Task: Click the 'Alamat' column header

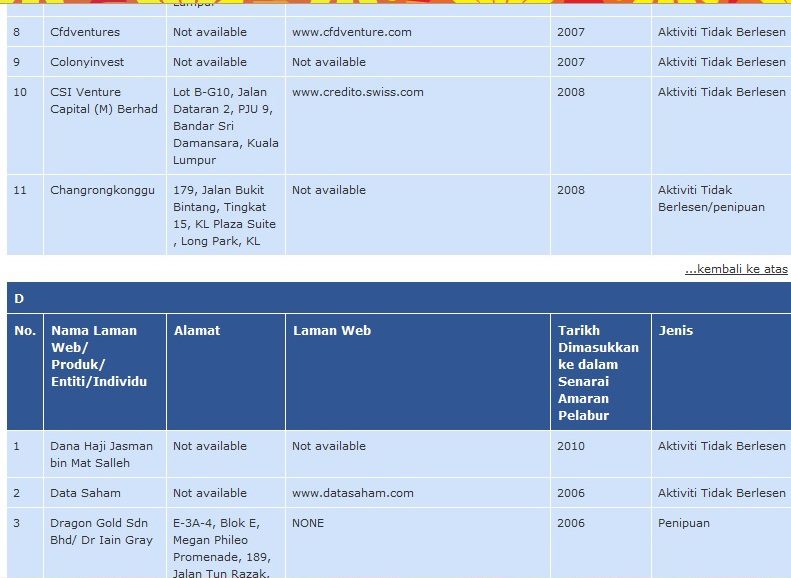Action: pyautogui.click(x=197, y=331)
